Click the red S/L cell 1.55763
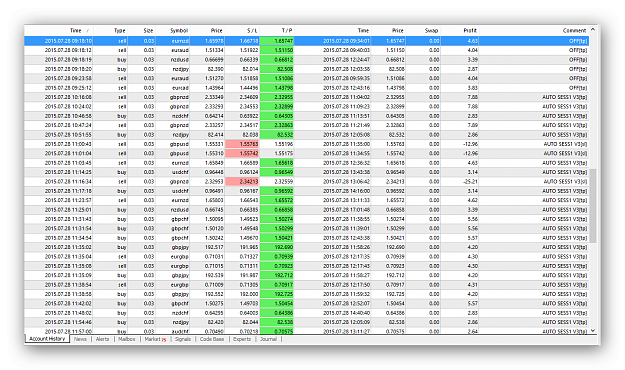Viewport: 625px width, 370px height. click(x=242, y=144)
